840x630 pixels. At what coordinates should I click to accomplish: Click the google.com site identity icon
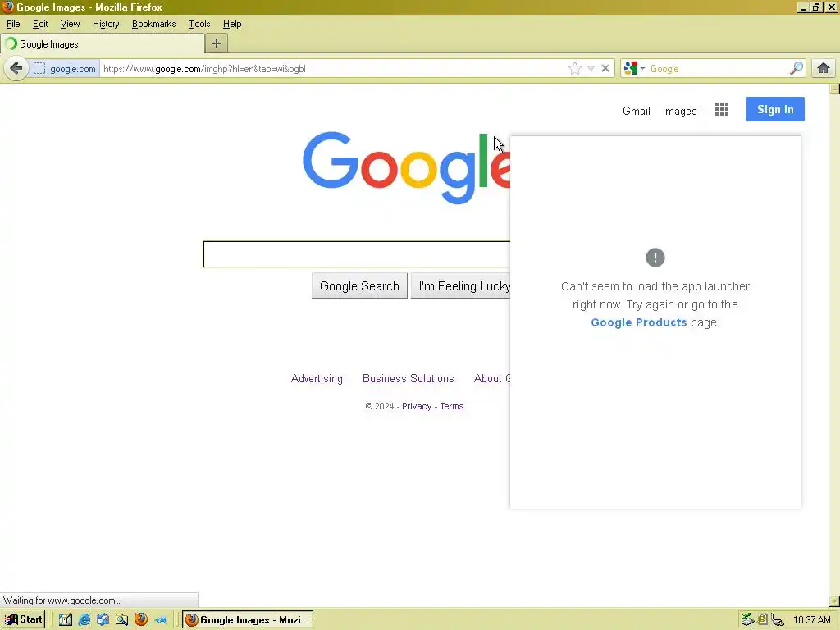click(39, 69)
